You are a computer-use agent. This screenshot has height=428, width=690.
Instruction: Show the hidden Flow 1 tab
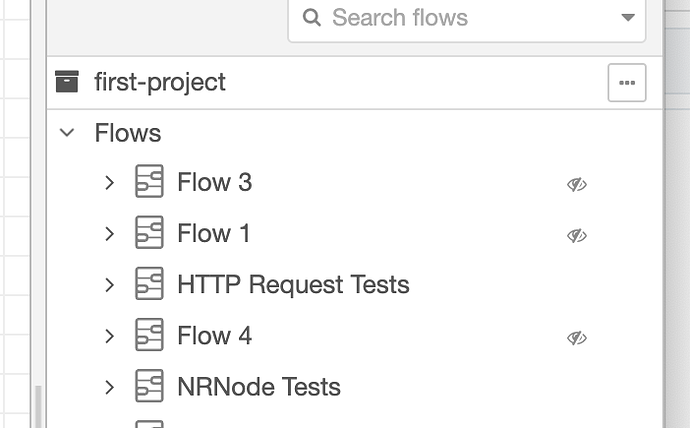[x=576, y=235]
